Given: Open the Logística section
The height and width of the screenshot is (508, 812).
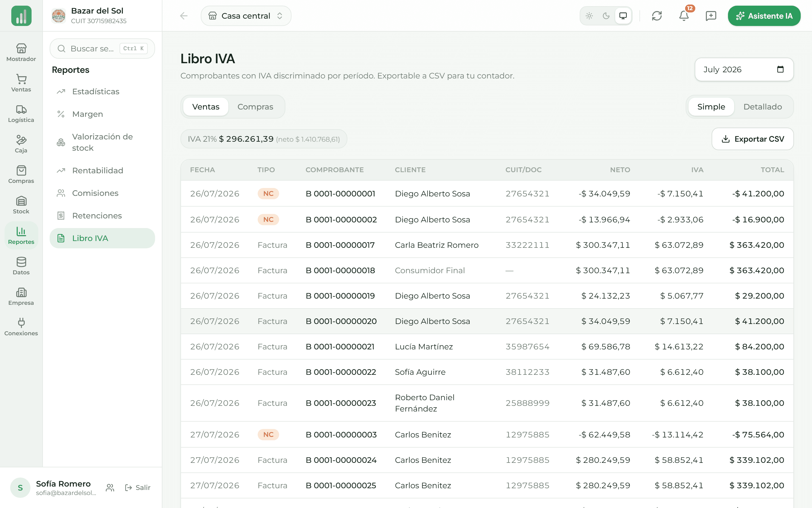Looking at the screenshot, I should point(21,113).
